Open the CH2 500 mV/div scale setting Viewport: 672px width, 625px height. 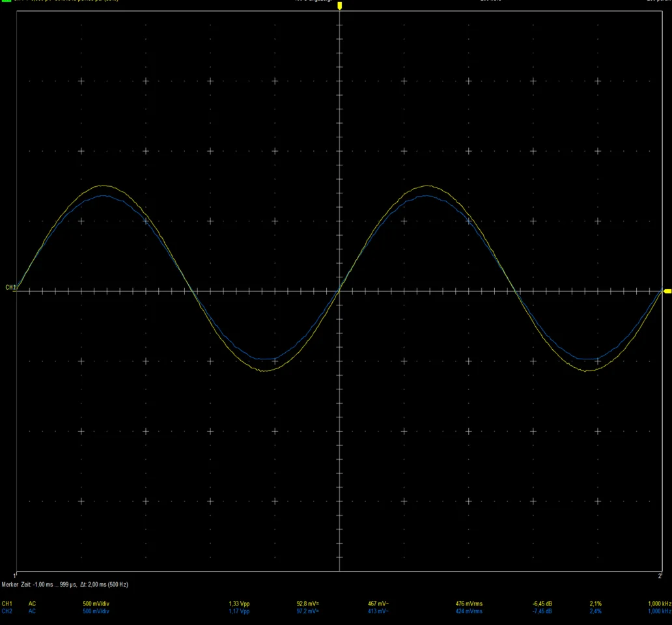pos(96,611)
